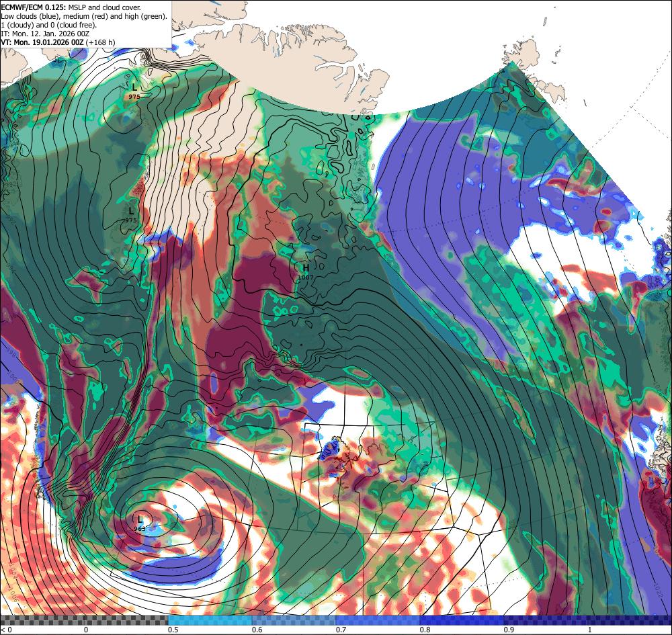Screen dimensions: 672x635
Task: Click the '(+168 h)' forecast hour text
Action: point(100,42)
